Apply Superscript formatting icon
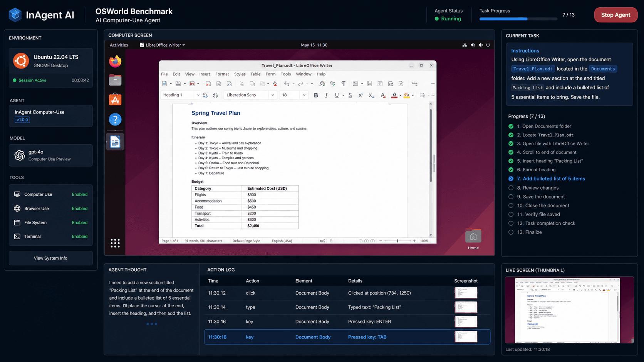The image size is (644, 362). (361, 95)
